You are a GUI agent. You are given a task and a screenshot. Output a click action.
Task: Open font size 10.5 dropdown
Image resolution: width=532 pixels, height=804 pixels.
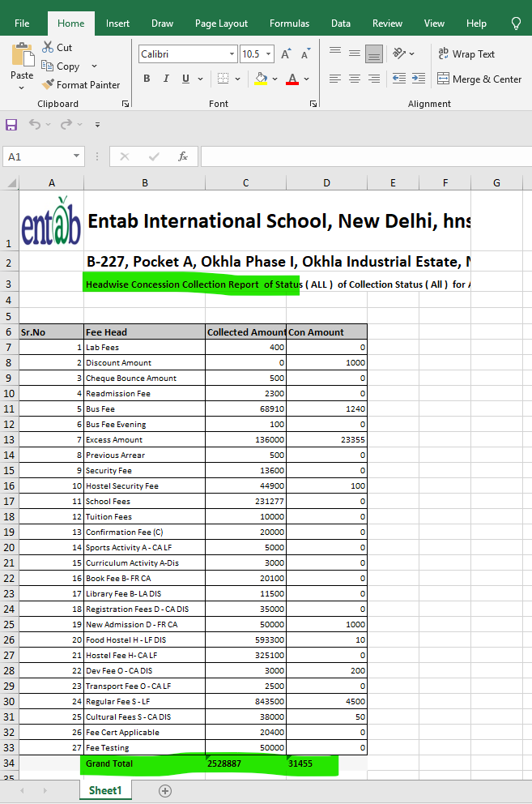[269, 53]
